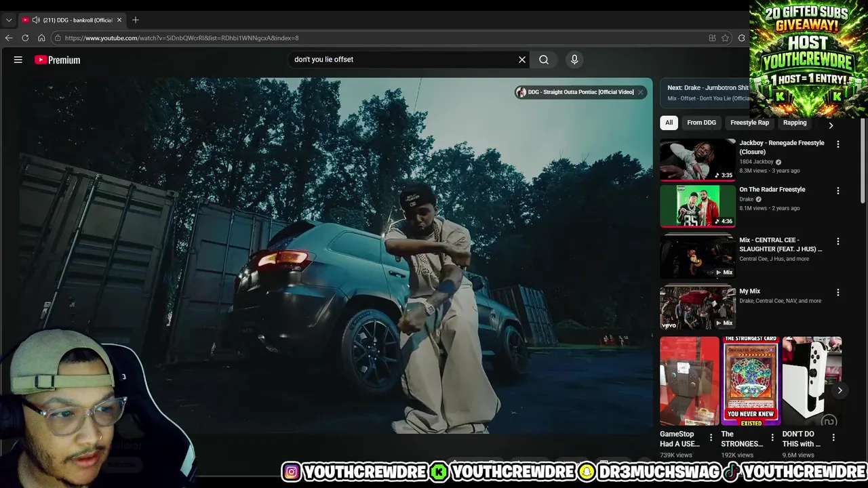Reload the page
Image resolution: width=868 pixels, height=488 pixels.
coord(25,38)
